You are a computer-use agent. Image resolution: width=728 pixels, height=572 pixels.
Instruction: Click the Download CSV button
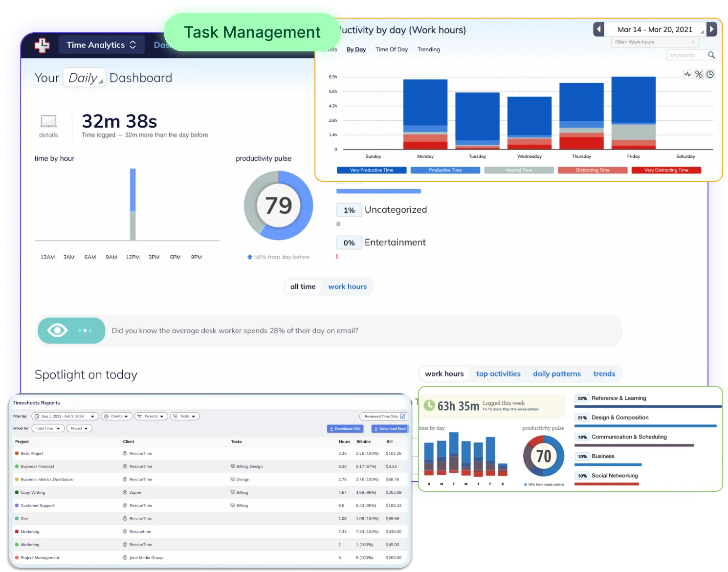(345, 429)
